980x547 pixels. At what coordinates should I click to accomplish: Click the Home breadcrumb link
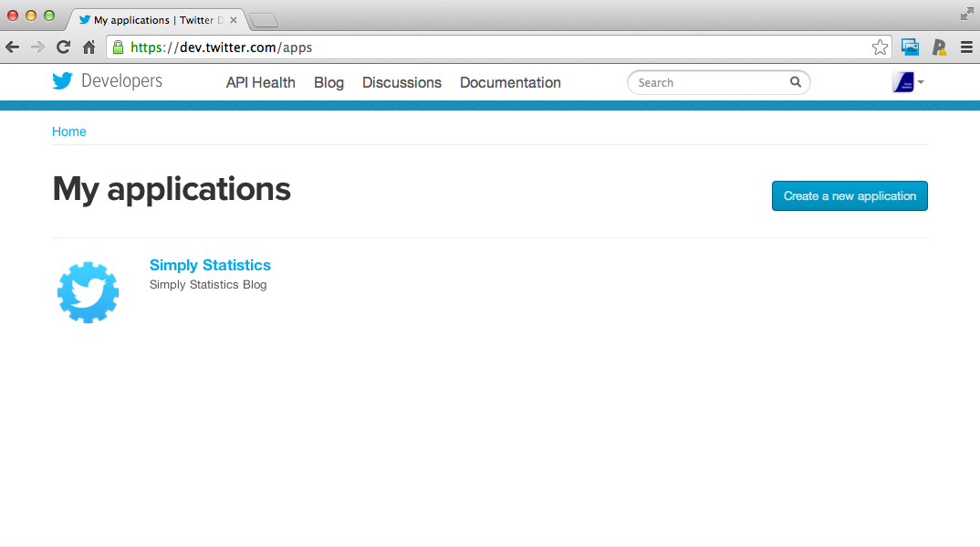[x=68, y=131]
